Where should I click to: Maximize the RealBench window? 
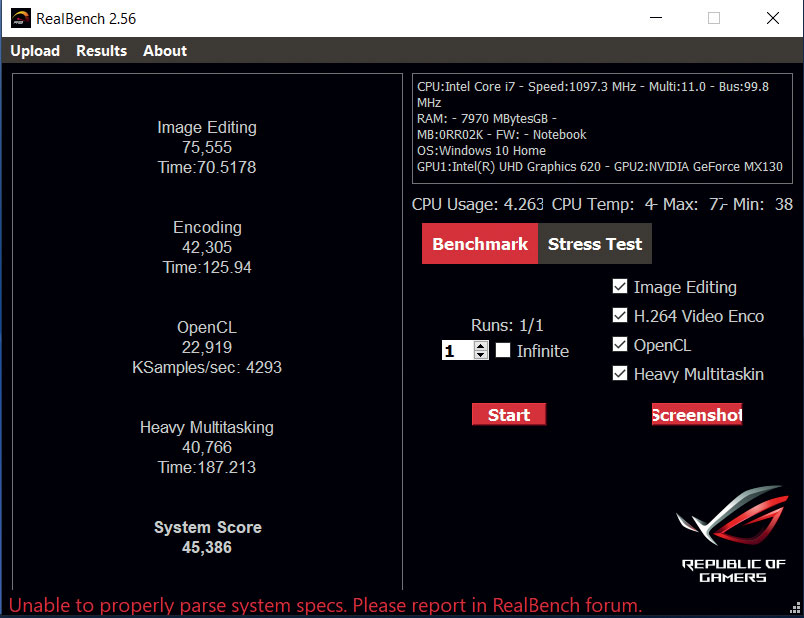(x=714, y=18)
